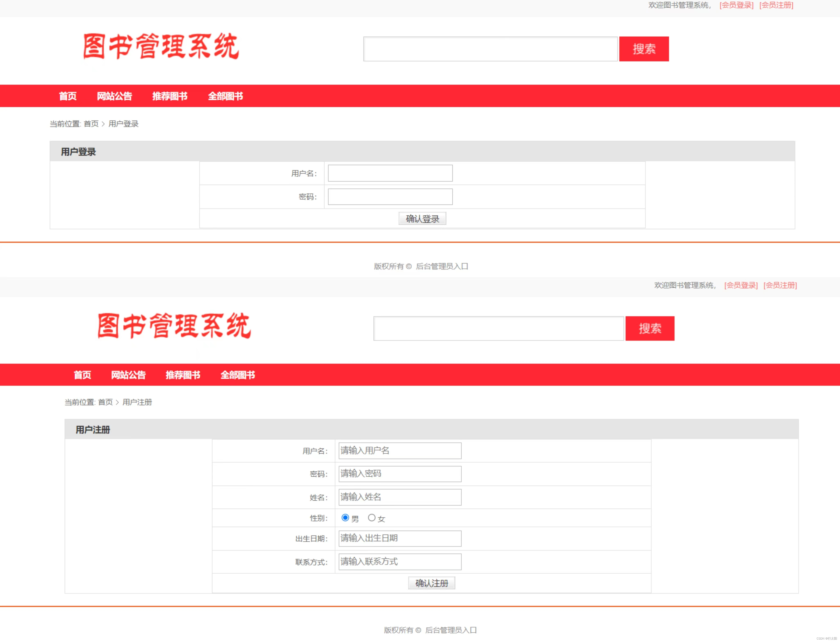
Task: Click 会员登录 link in the registration page header
Action: (x=741, y=286)
